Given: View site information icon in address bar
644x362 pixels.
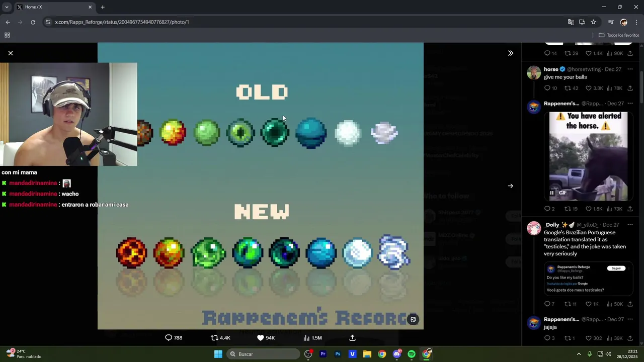Looking at the screenshot, I should pos(48,22).
